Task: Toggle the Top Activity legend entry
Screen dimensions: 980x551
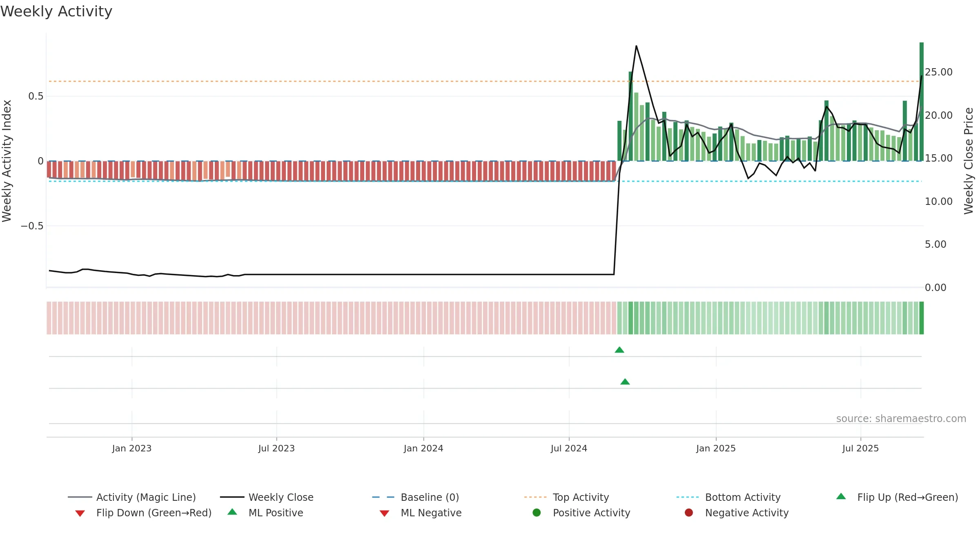Action: (x=566, y=497)
